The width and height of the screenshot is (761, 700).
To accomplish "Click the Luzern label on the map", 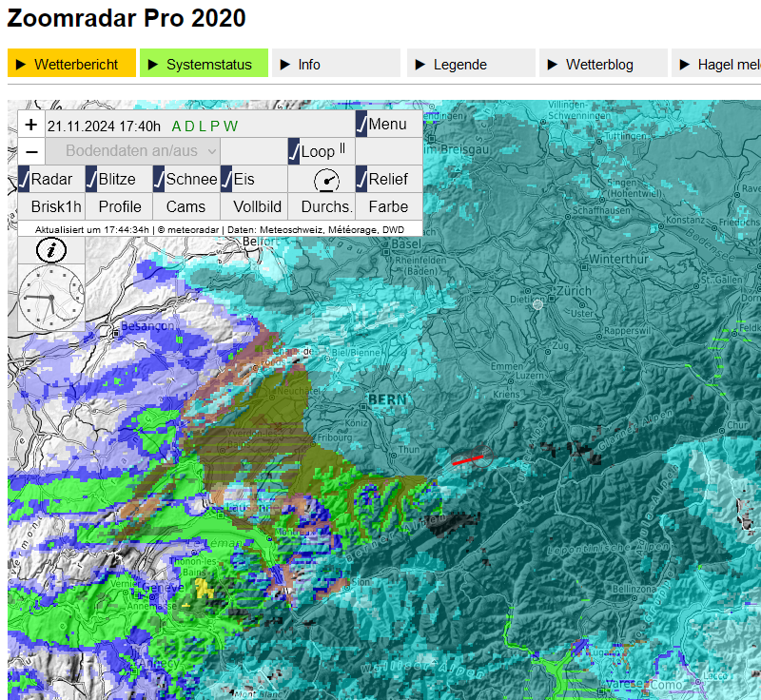I will click(x=530, y=376).
